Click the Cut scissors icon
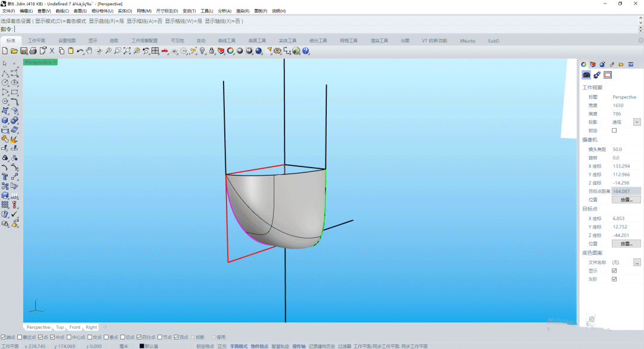 tap(52, 51)
